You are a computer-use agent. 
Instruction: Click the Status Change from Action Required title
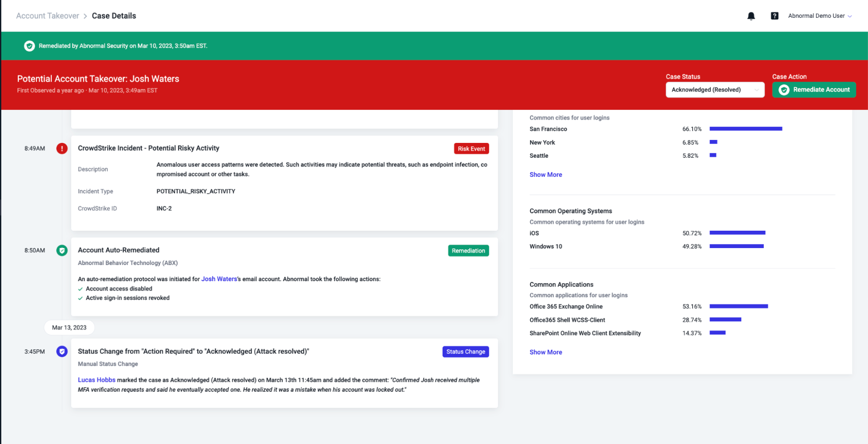coord(193,351)
